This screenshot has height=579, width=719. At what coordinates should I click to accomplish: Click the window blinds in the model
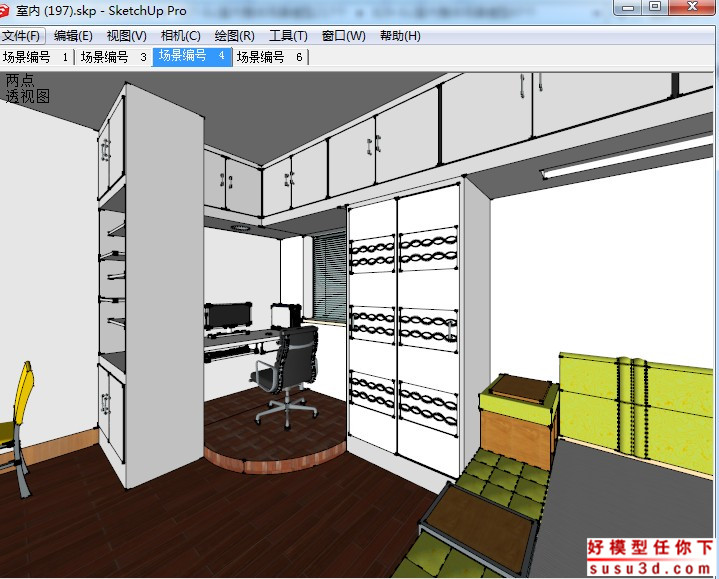coord(329,276)
